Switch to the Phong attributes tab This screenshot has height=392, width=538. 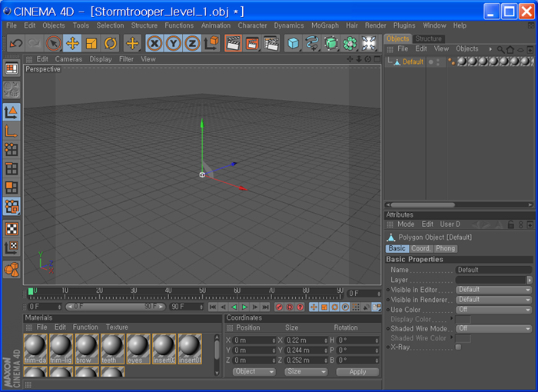[x=445, y=248]
